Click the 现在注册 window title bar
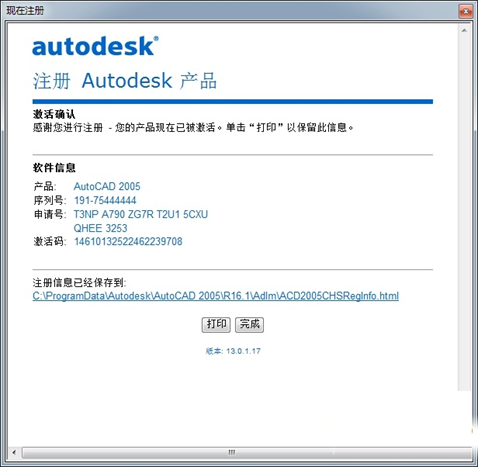 (x=230, y=11)
